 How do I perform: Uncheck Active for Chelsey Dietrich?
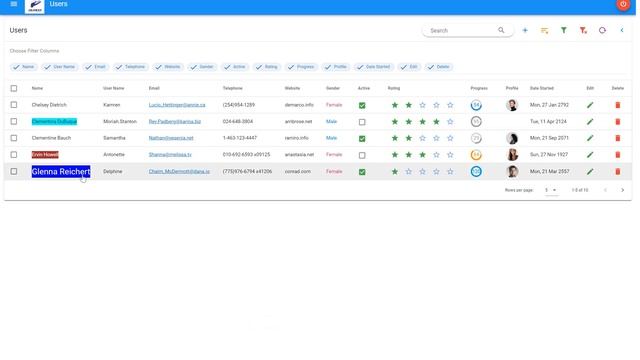click(362, 106)
